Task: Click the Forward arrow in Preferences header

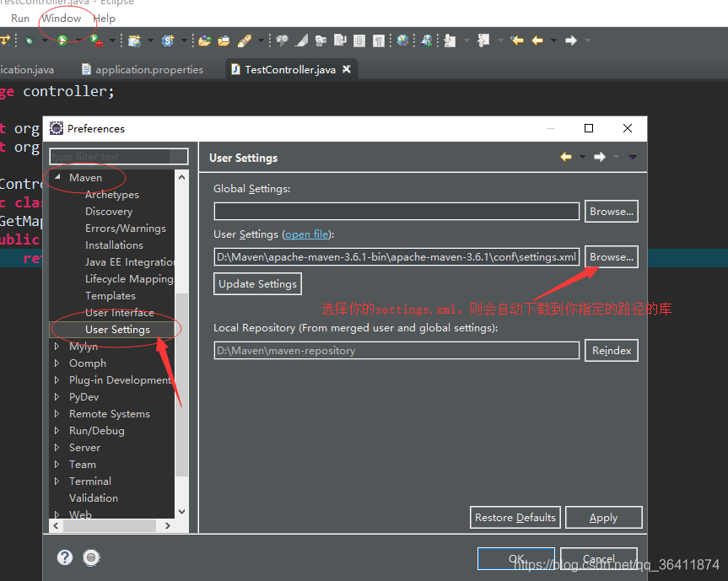Action: click(600, 157)
